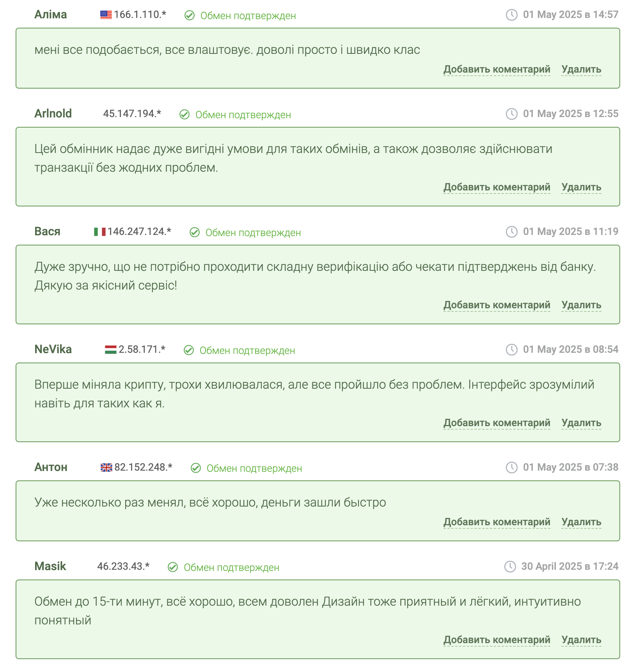
Task: Click the confirmed exchange label on Антон's review
Action: coord(254,468)
